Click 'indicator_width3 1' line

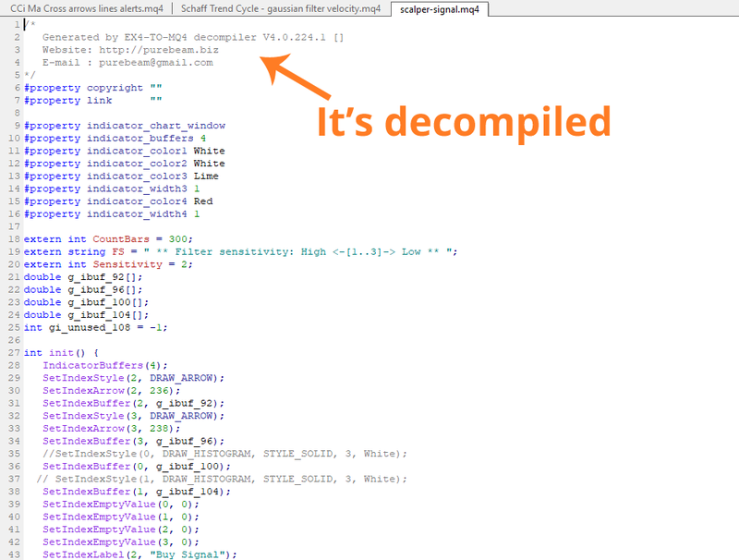(x=112, y=189)
